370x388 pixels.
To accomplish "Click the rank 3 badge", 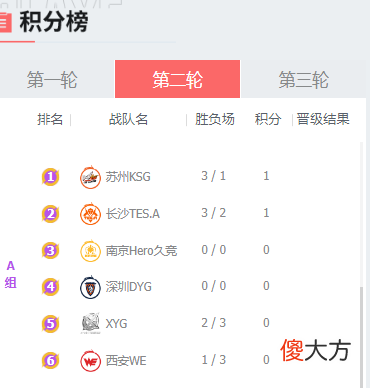I will (50, 251).
